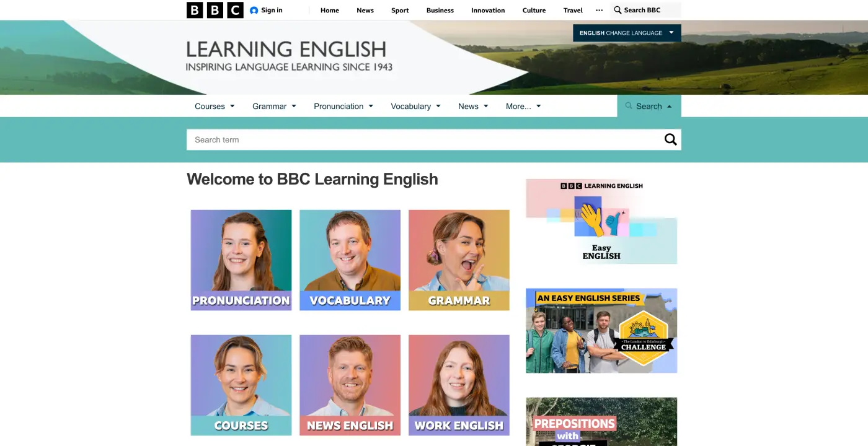
Task: Click the teal Search magnifier in course navigation
Action: click(629, 106)
